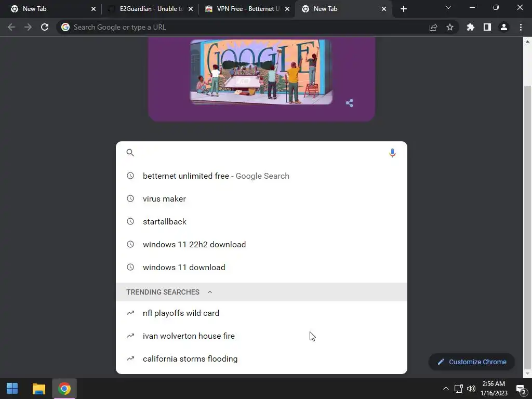Select 'windows 11 22h2 download' suggestion

coord(261,244)
